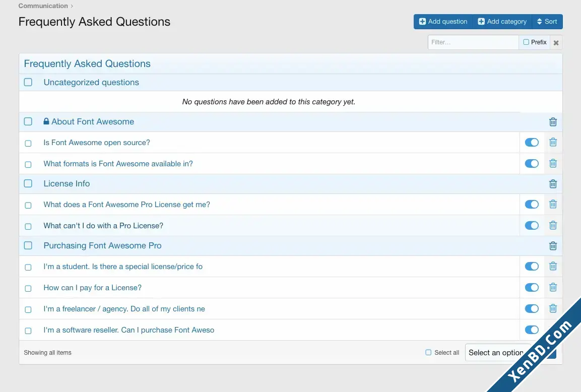Open the Communication breadcrumb link

pyautogui.click(x=43, y=6)
